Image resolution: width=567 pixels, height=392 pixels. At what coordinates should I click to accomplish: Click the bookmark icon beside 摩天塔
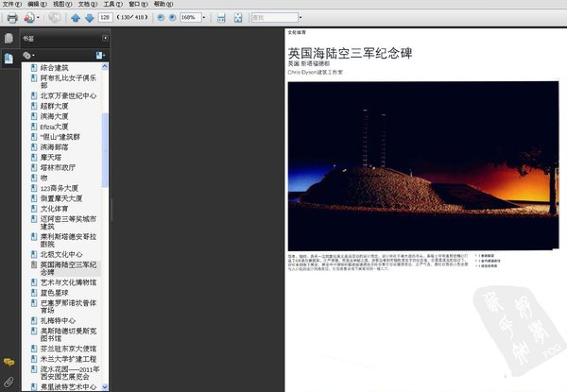click(34, 157)
